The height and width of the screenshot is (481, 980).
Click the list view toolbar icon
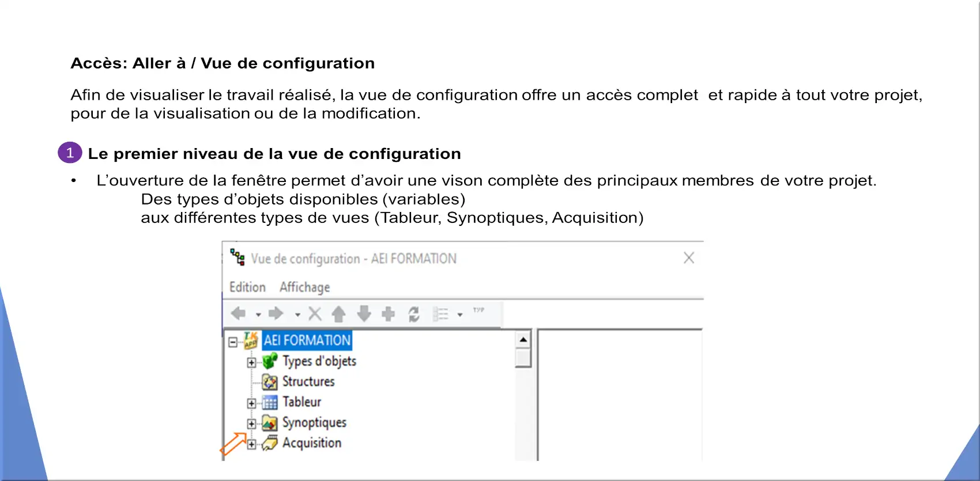tap(440, 314)
